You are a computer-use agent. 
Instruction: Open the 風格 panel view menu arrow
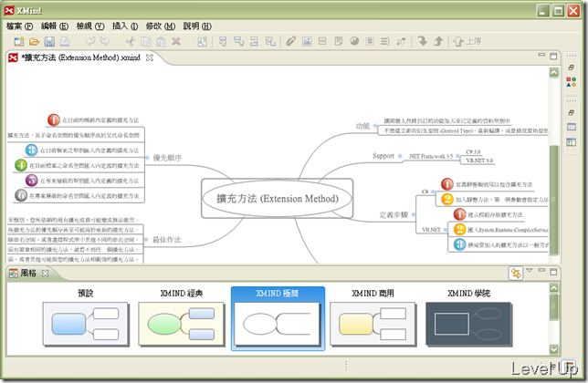530,270
